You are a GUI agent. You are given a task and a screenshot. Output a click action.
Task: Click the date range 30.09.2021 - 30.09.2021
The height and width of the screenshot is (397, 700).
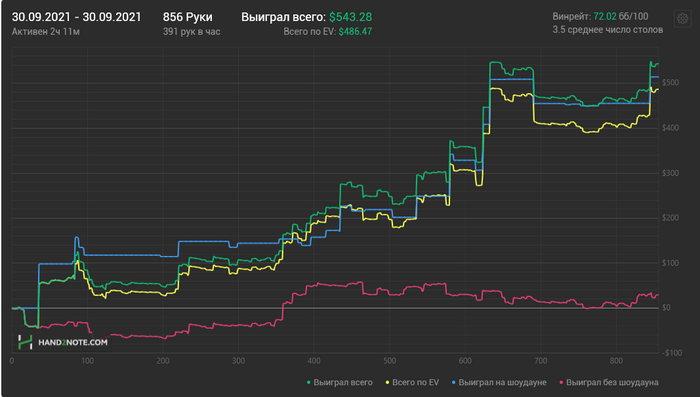pyautogui.click(x=76, y=17)
